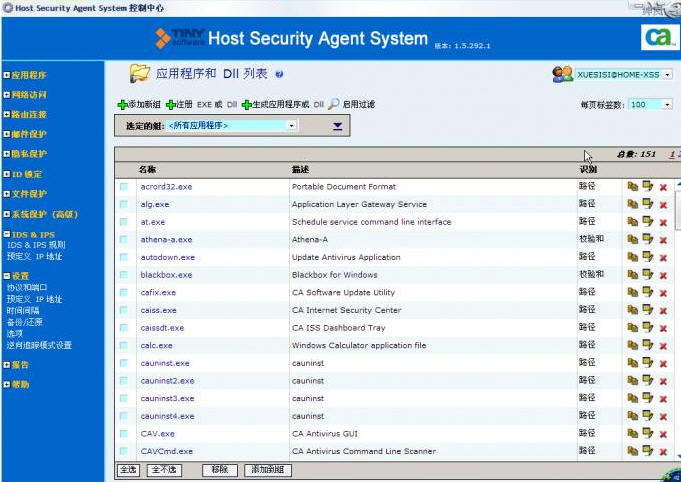Screen dimensions: 681x482
Task: Click the 名称 column header
Action: 147,169
